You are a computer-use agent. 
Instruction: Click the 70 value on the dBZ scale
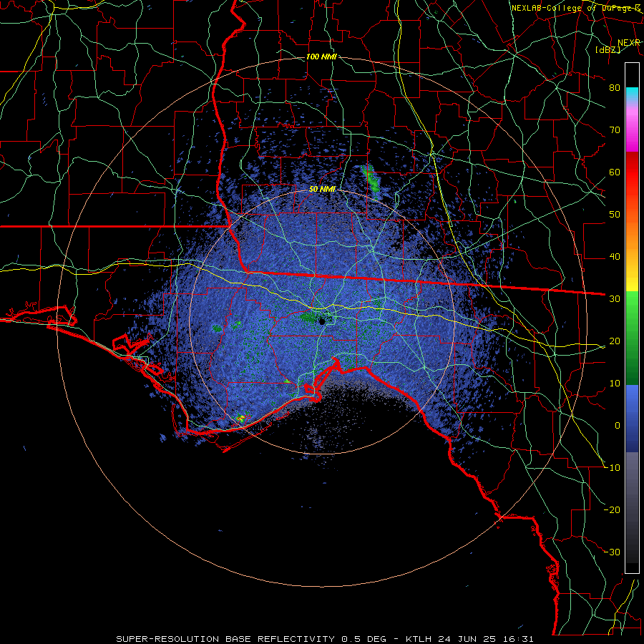[615, 130]
